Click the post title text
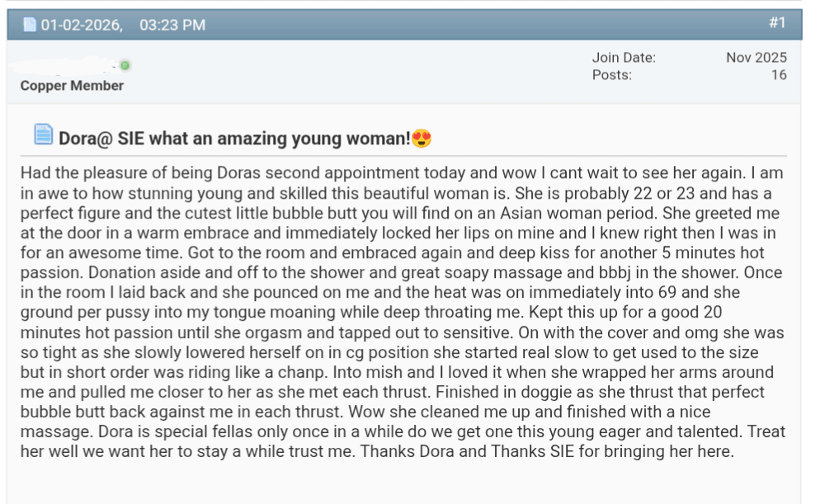 click(233, 138)
